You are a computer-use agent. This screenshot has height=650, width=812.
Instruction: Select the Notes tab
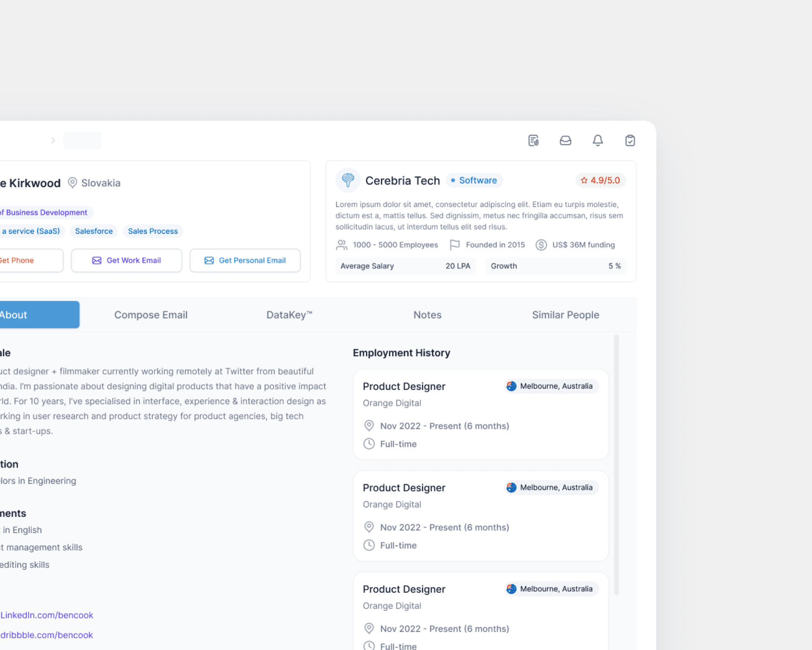coord(427,315)
